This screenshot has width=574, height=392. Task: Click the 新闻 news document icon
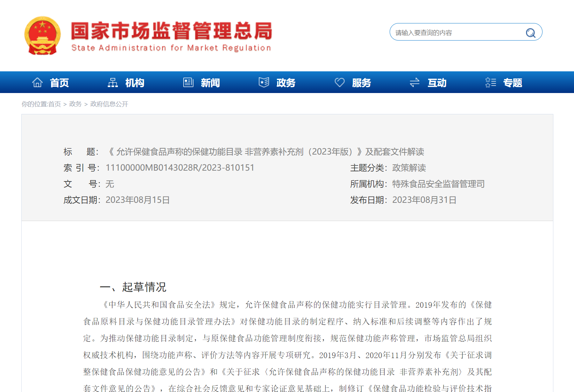(189, 82)
